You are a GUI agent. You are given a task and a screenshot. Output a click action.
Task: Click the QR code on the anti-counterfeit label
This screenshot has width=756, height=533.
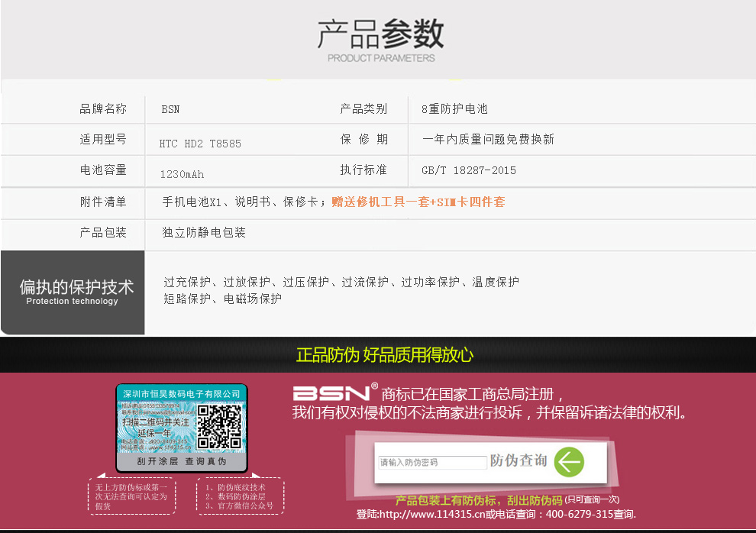point(220,427)
